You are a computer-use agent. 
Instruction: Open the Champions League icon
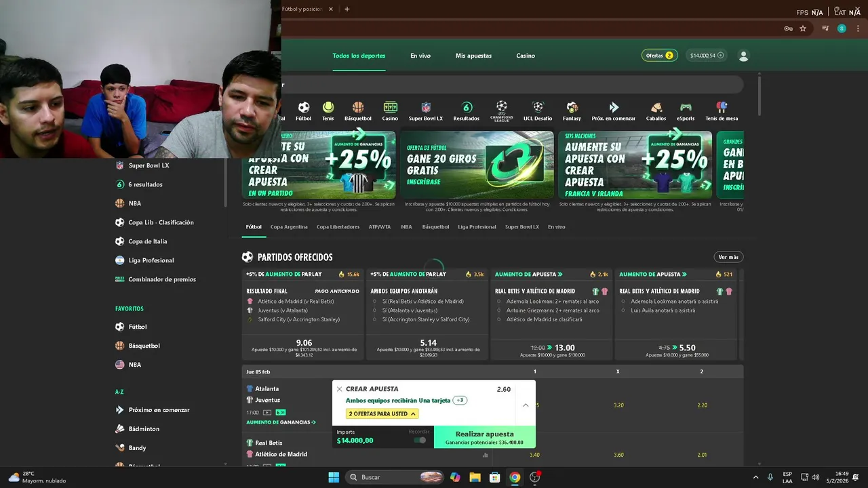tap(501, 110)
